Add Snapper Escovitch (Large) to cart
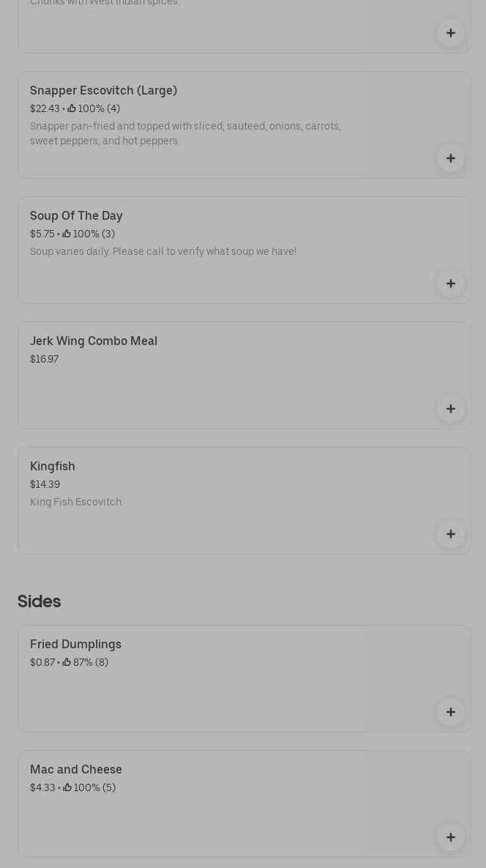Screen dimensions: 486x868 pyautogui.click(x=450, y=158)
